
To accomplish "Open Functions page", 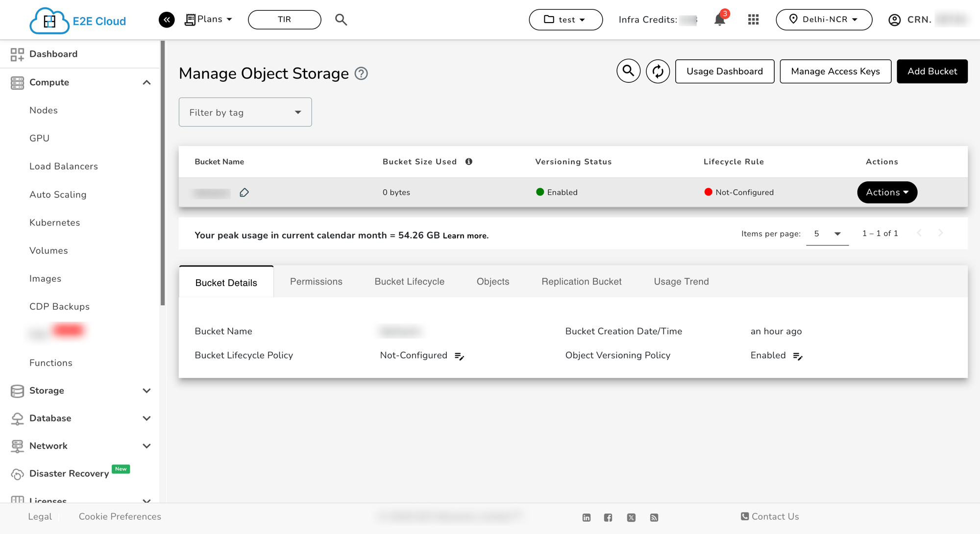I will tap(51, 363).
